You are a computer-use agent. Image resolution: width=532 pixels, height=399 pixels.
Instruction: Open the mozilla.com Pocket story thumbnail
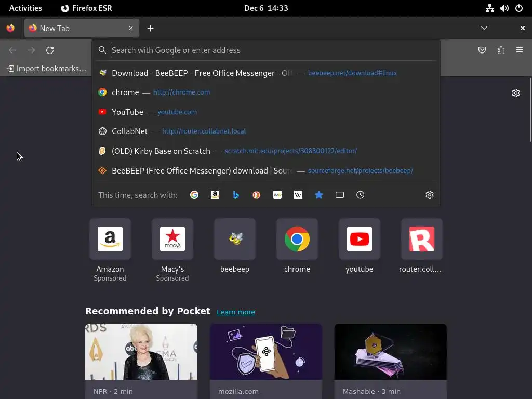266,352
